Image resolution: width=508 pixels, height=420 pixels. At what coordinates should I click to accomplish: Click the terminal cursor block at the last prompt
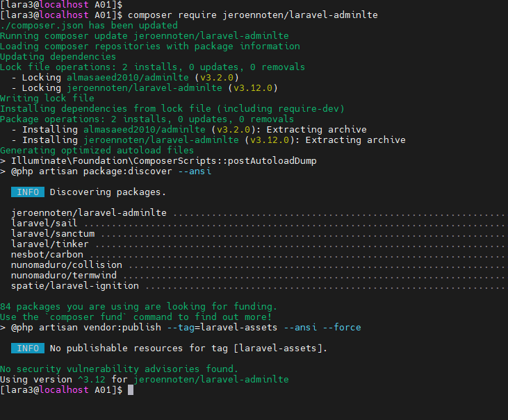tap(131, 390)
